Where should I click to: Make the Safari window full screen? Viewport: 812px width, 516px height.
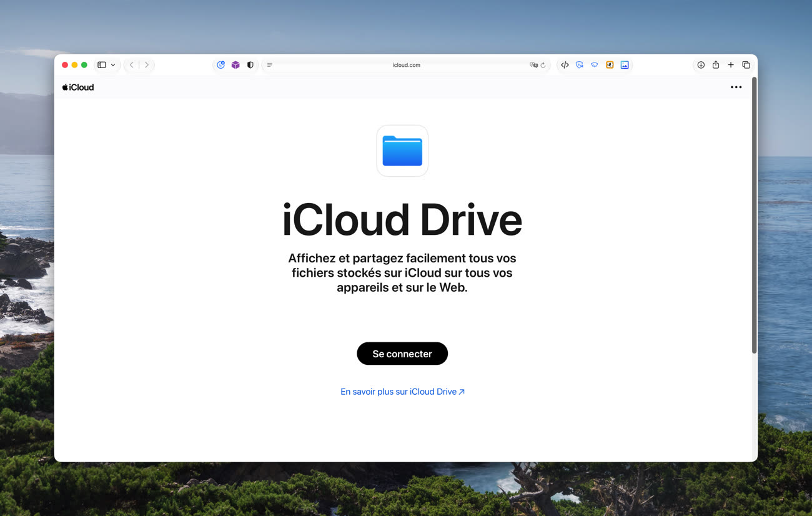click(84, 65)
